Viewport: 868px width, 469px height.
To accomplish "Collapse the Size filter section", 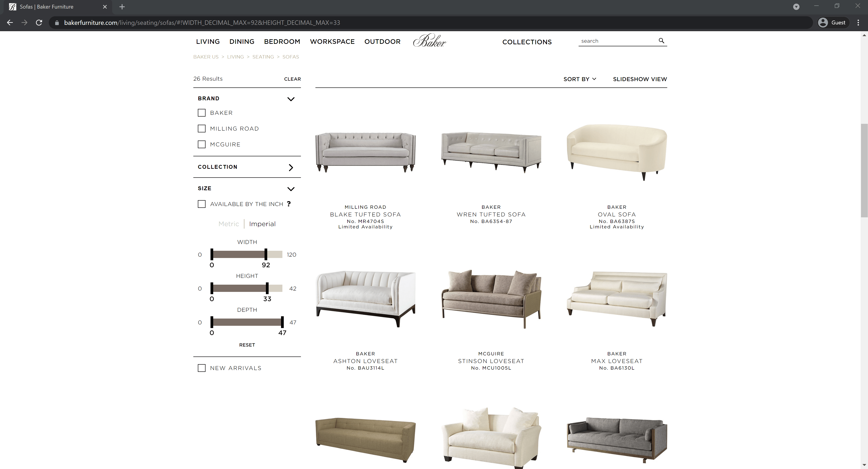I will [x=291, y=189].
